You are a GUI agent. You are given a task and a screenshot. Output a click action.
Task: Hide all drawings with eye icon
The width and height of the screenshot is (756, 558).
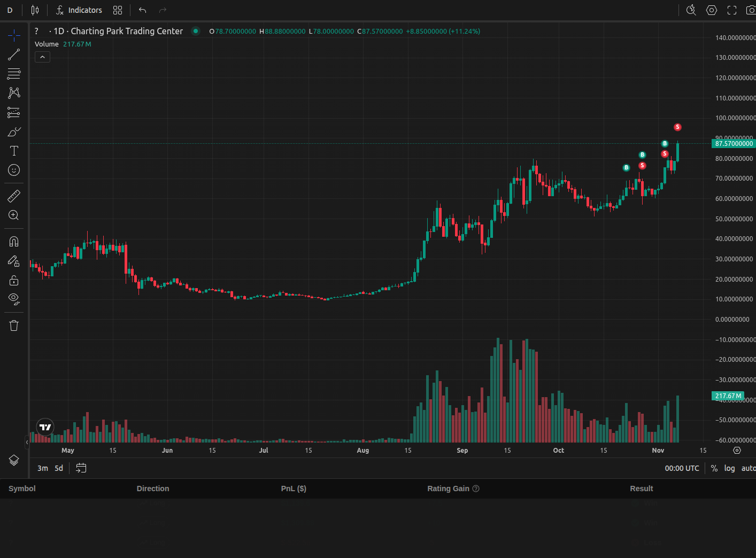(14, 298)
